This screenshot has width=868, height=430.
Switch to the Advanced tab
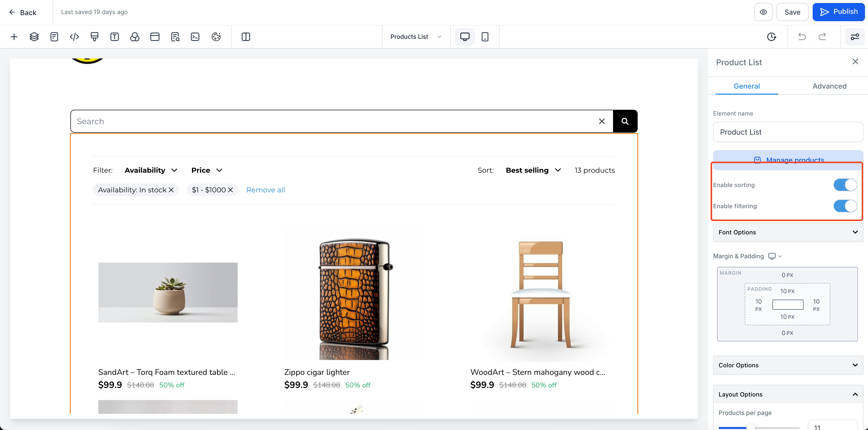(829, 86)
